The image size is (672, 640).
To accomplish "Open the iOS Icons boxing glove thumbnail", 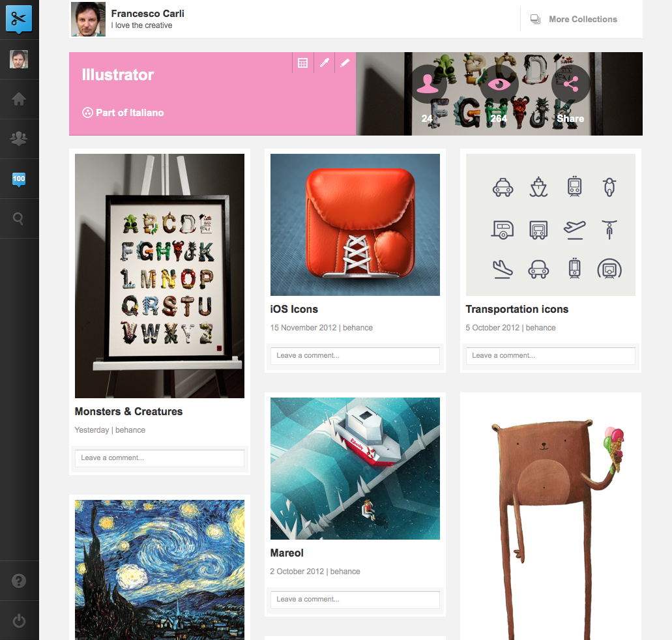I will (355, 225).
